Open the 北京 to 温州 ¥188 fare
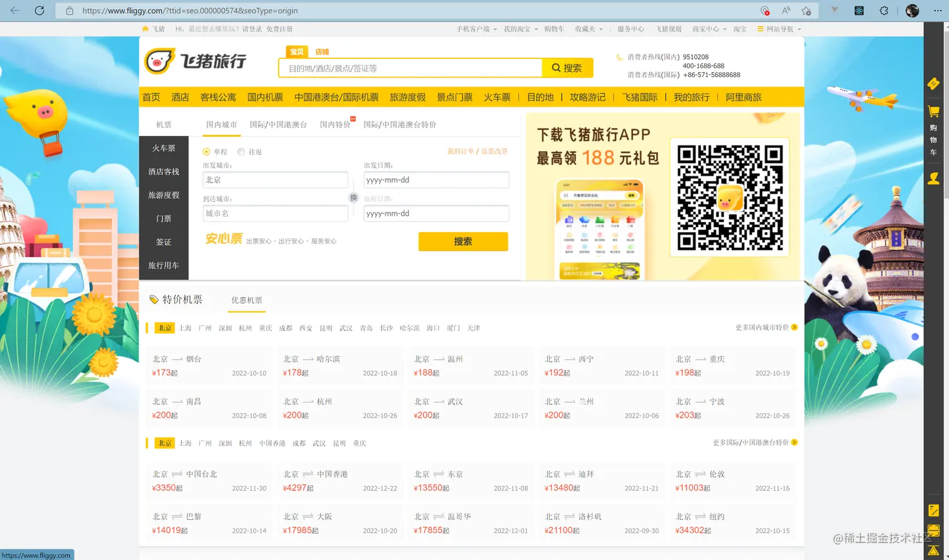Screen dimensions: 949x560 pyautogui.click(x=471, y=366)
